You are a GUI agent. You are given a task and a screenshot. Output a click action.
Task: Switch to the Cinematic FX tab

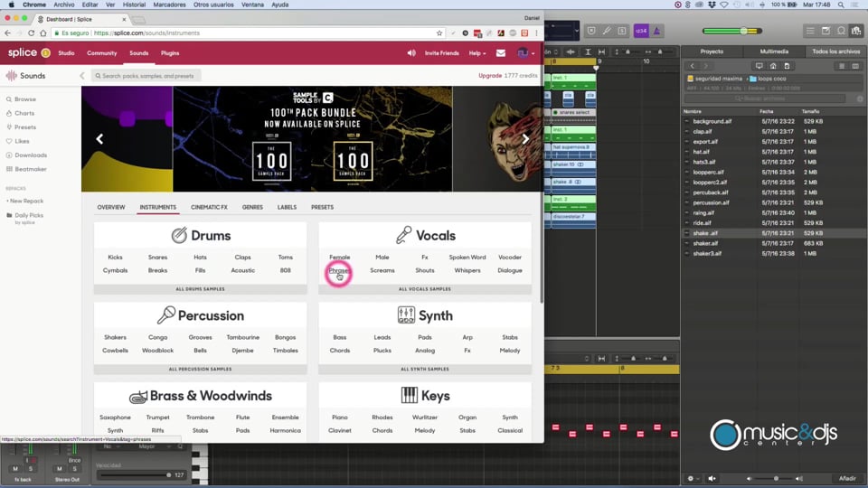209,207
